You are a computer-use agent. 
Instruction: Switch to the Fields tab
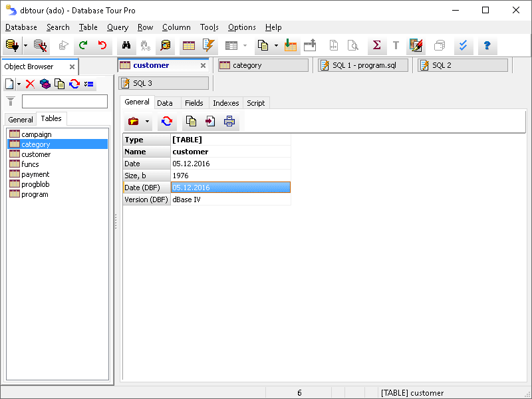194,103
